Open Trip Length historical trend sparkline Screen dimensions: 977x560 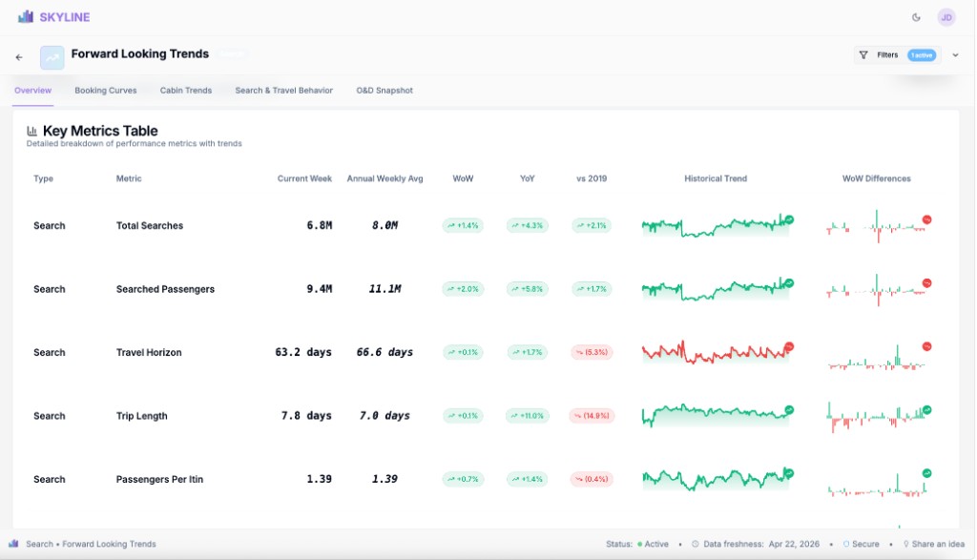pos(717,416)
